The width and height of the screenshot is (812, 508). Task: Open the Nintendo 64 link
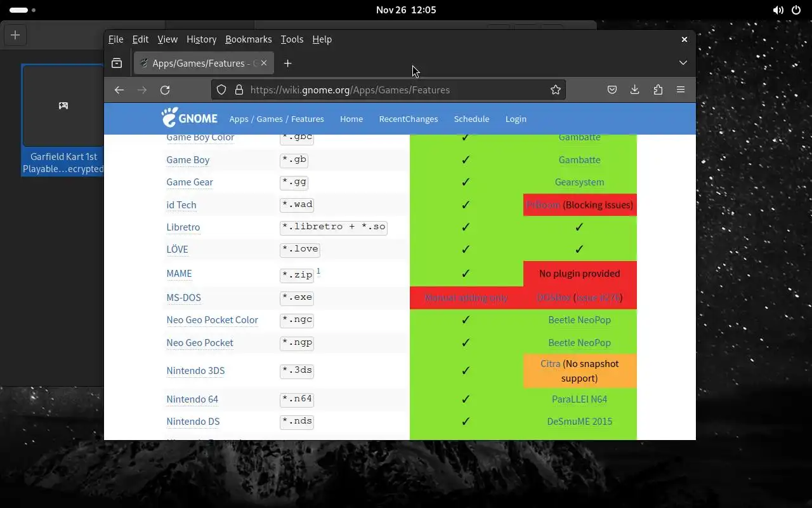pos(192,399)
